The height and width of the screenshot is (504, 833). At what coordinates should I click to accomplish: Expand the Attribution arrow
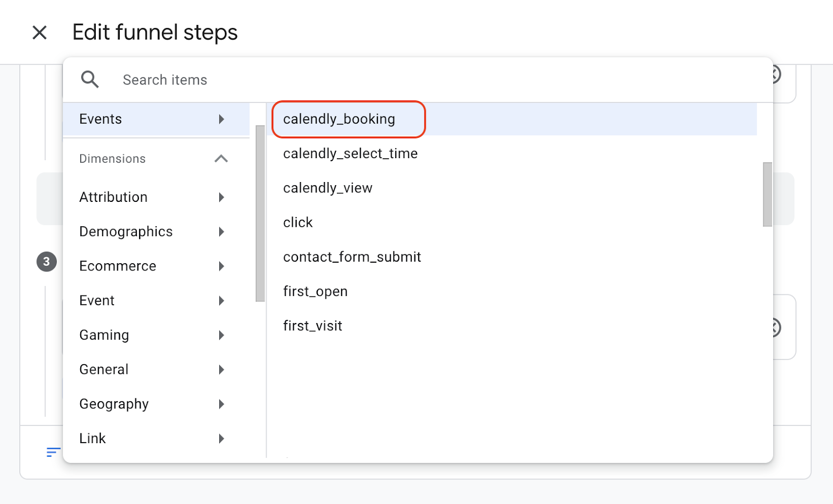tap(221, 197)
